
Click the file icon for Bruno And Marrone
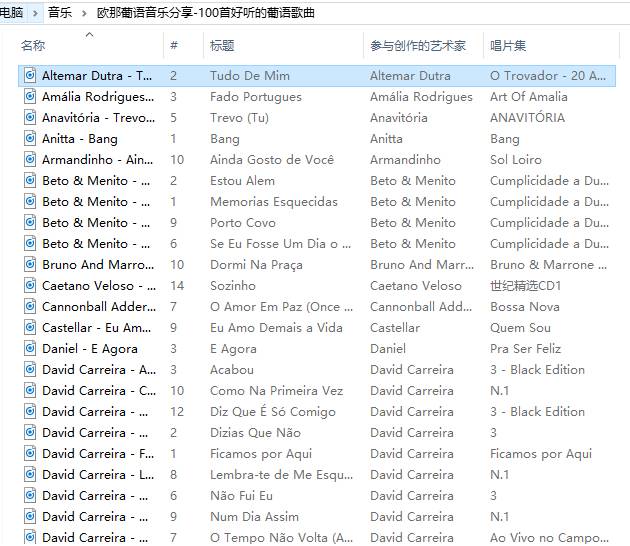pos(30,264)
